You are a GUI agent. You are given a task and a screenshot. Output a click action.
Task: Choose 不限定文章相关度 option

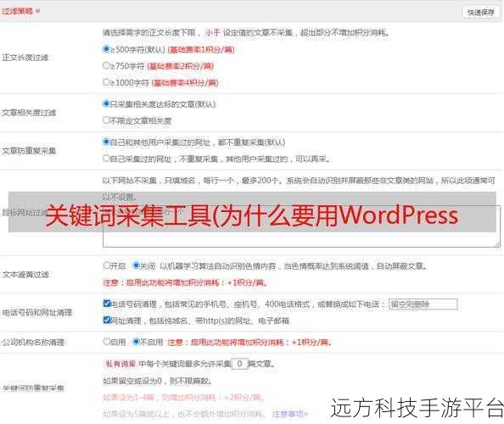pyautogui.click(x=106, y=120)
